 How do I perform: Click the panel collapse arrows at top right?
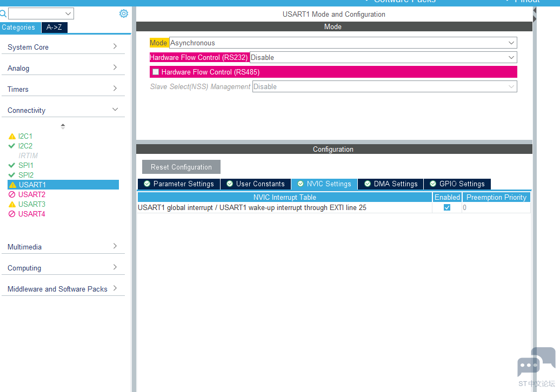pyautogui.click(x=535, y=14)
